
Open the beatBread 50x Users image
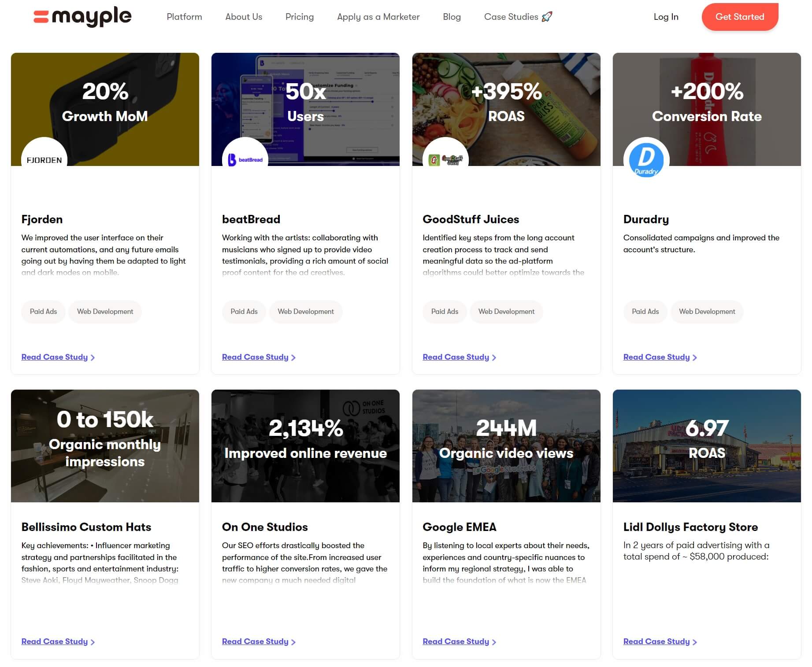tap(305, 109)
